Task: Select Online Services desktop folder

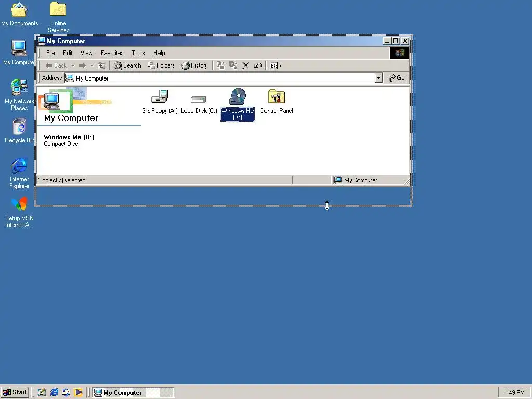Action: pos(58,17)
